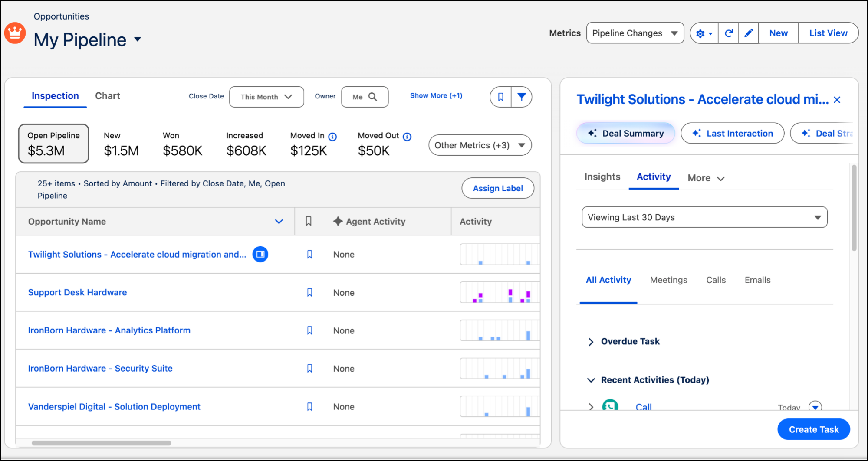868x461 pixels.
Task: Bookmark the Twilight Solutions opportunity
Action: pyautogui.click(x=309, y=255)
